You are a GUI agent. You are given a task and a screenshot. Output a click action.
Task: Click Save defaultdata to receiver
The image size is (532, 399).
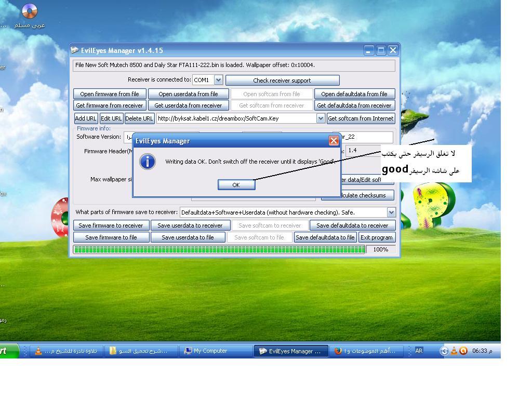[353, 225]
